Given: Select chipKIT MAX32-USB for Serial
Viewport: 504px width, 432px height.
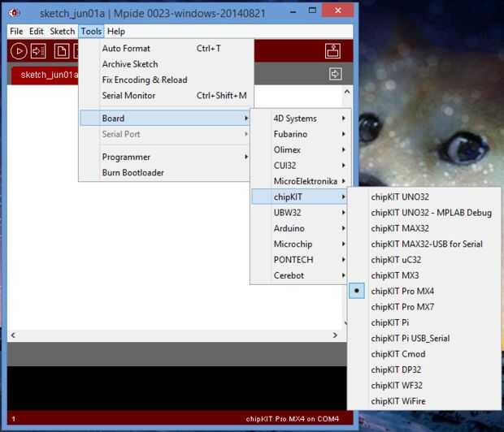Looking at the screenshot, I should click(424, 244).
